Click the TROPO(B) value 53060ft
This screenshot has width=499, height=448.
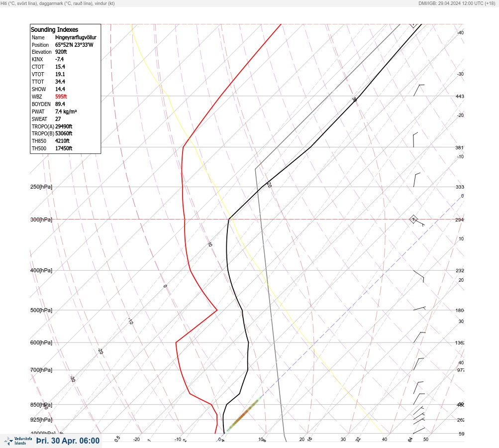click(64, 133)
